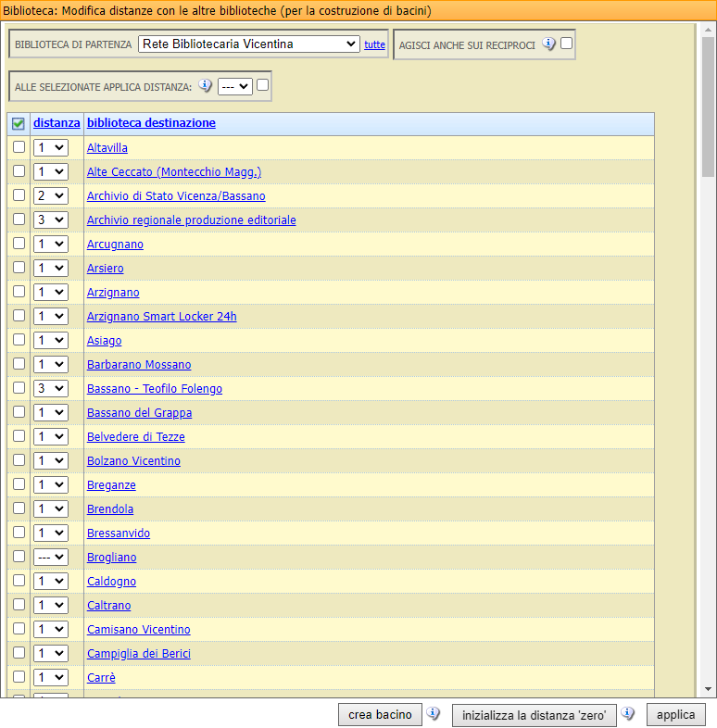This screenshot has height=728, width=717.
Task: Toggle the select-all checkbox in table header
Action: point(19,123)
